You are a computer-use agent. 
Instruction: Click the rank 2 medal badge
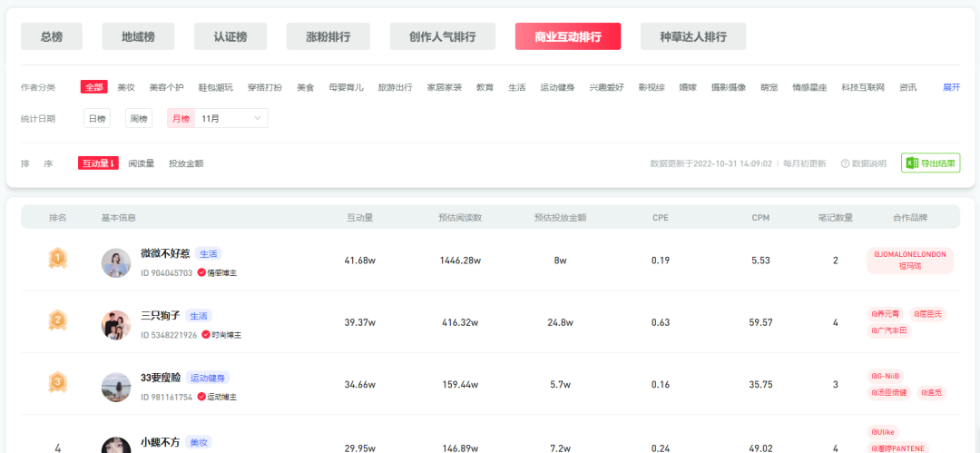tap(58, 320)
